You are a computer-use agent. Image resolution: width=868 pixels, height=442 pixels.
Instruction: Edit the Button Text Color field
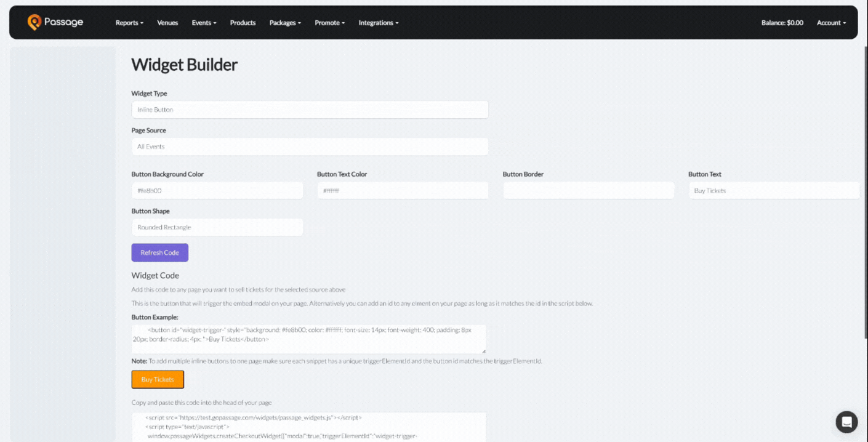[x=403, y=190]
